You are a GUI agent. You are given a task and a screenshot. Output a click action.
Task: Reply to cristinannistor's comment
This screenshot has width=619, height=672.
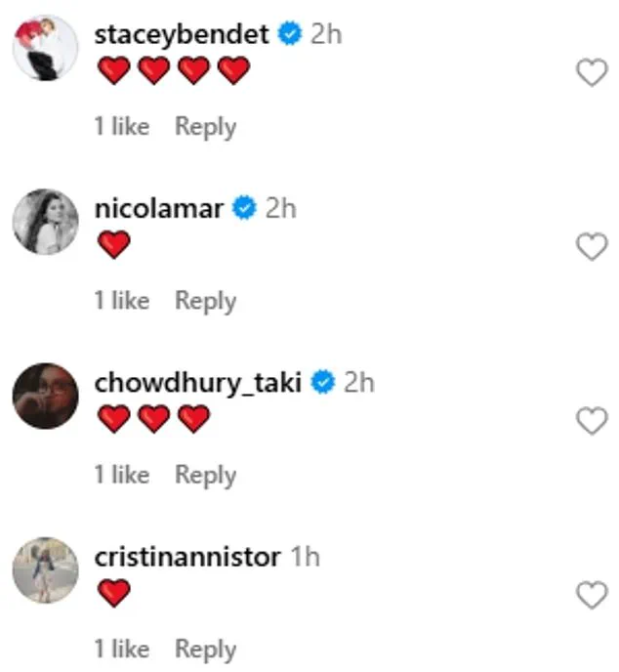coord(205,649)
